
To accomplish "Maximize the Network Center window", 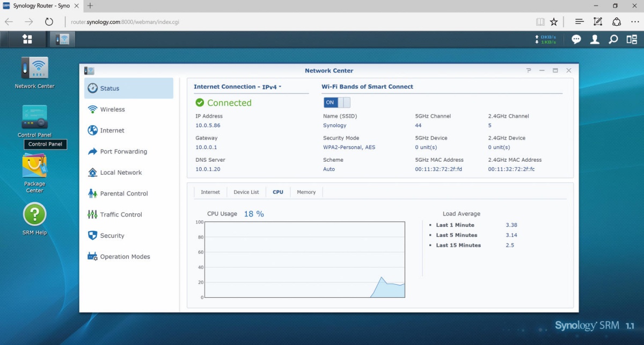I will point(555,70).
